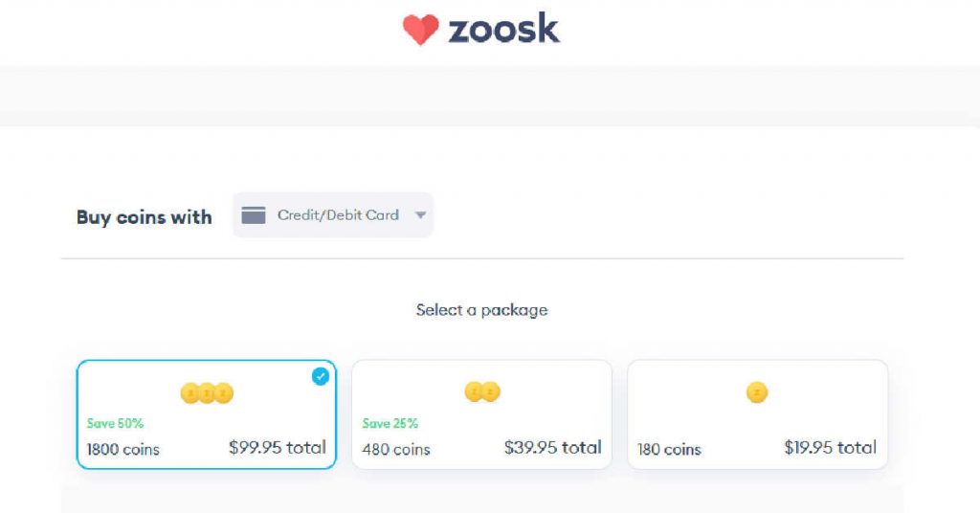Click the single coin icon
980x513 pixels.
pos(757,392)
